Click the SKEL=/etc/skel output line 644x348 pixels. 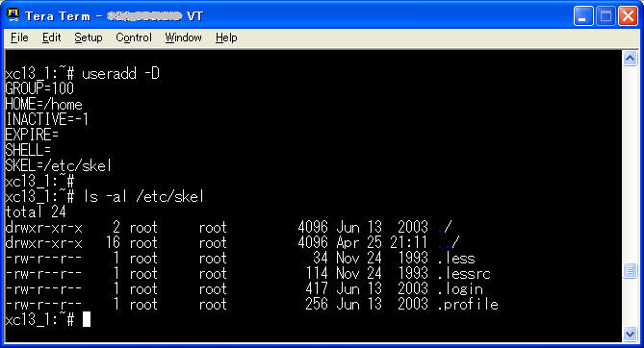(59, 165)
